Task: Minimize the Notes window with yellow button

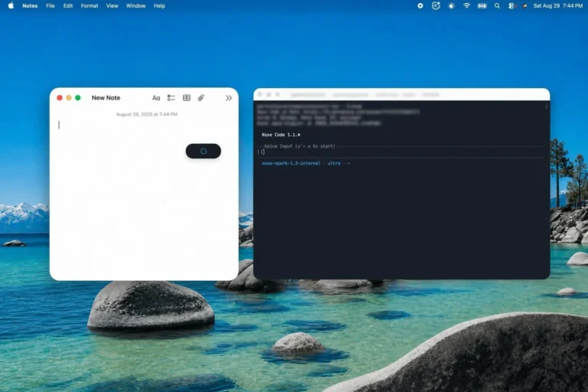Action: pos(69,98)
